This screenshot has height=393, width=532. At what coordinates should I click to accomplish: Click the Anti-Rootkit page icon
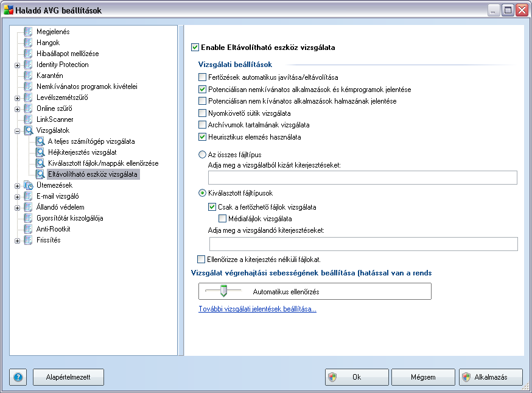point(28,229)
